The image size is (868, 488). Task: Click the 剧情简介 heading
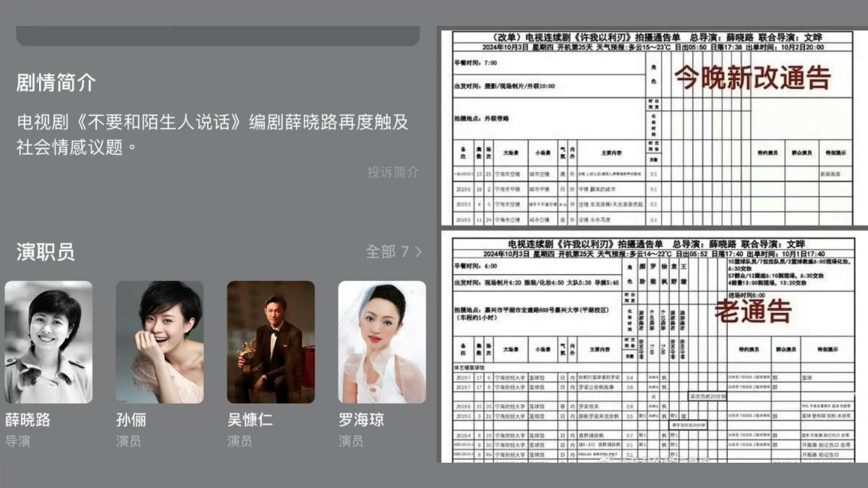pos(56,82)
